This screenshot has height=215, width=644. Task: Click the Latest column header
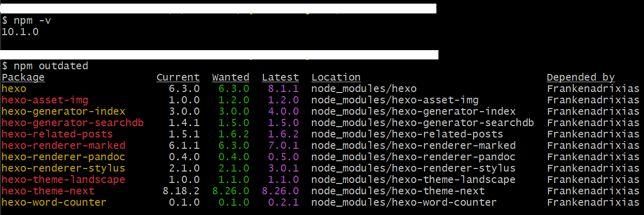pos(280,78)
